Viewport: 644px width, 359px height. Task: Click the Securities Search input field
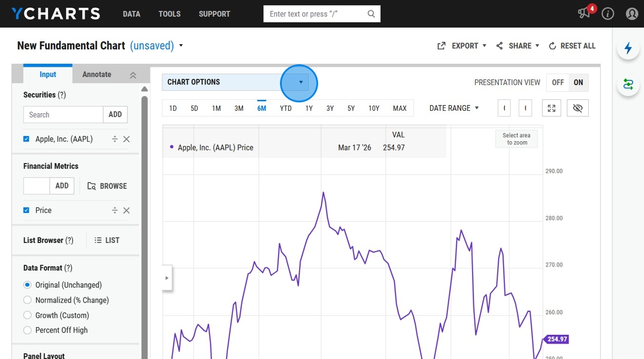[x=63, y=114]
